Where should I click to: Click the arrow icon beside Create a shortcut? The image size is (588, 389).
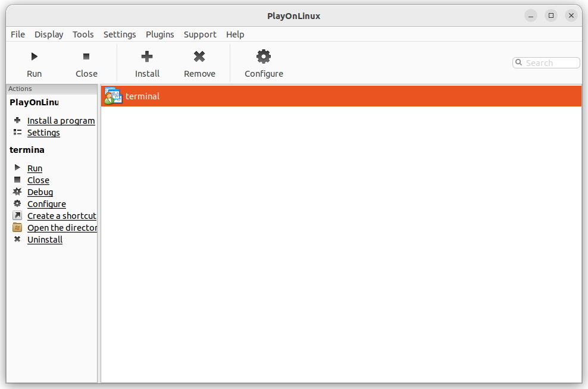point(17,215)
